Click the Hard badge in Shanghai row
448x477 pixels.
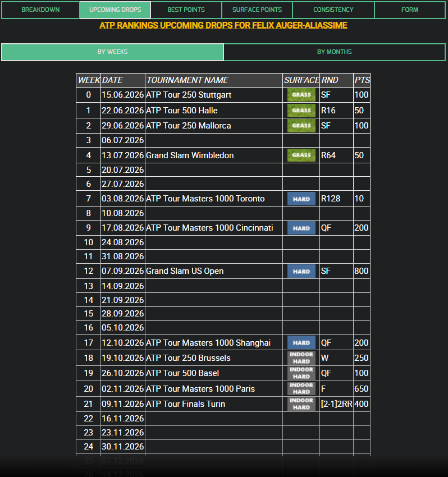(x=301, y=343)
